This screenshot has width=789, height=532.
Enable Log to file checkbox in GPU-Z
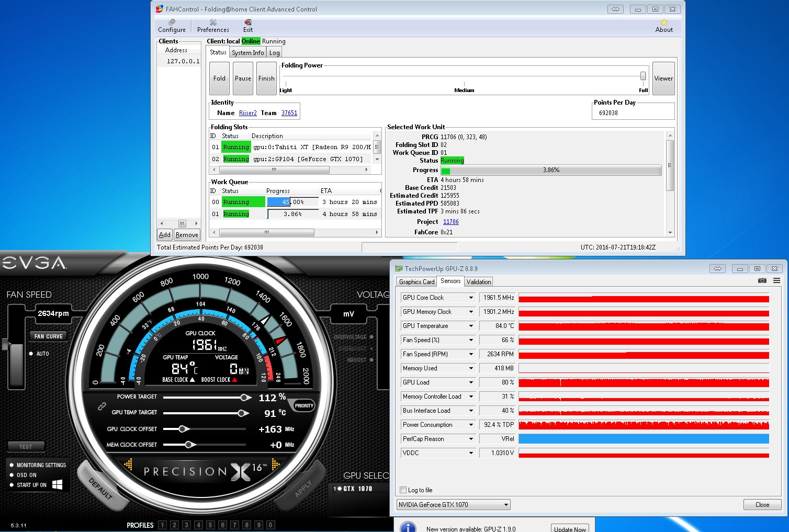(x=403, y=490)
